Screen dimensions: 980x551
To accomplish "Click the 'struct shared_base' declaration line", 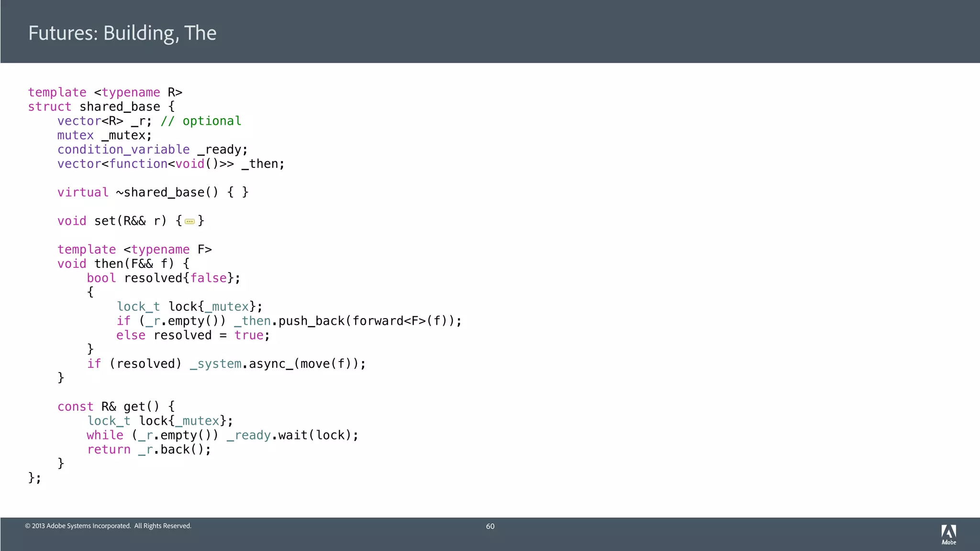I will 101,107.
